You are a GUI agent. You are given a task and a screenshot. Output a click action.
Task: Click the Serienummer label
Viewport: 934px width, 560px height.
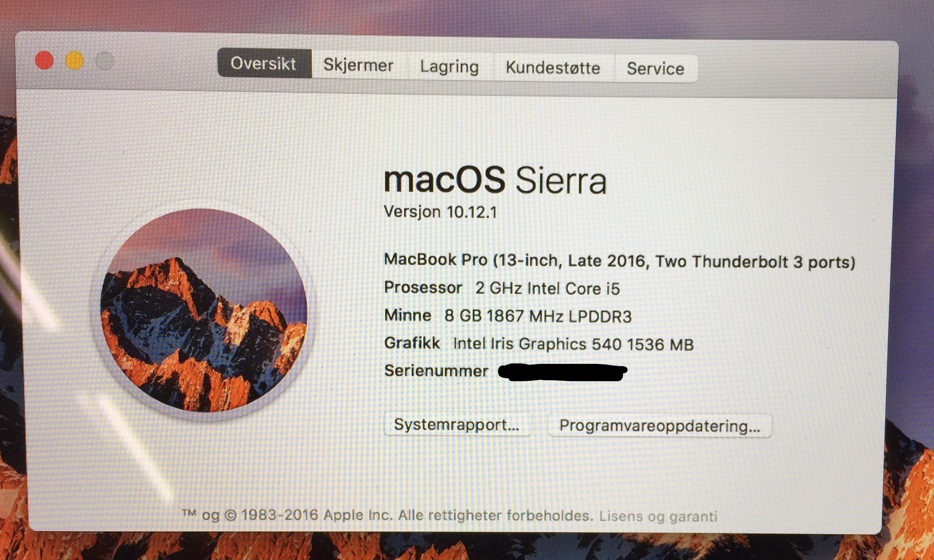[x=436, y=371]
